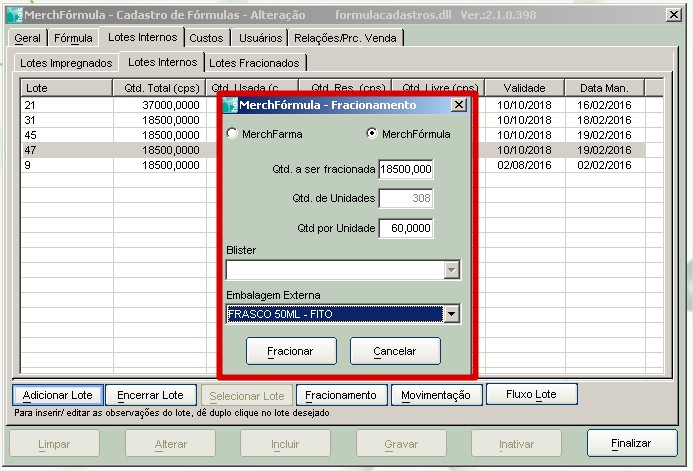Close the main MerchFórmula window
The image size is (693, 471).
click(x=674, y=15)
